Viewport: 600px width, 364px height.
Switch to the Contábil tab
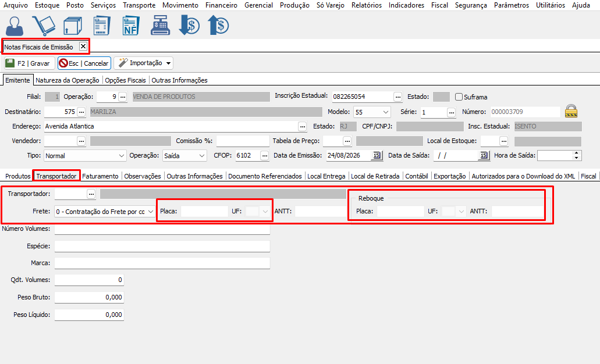pyautogui.click(x=416, y=176)
